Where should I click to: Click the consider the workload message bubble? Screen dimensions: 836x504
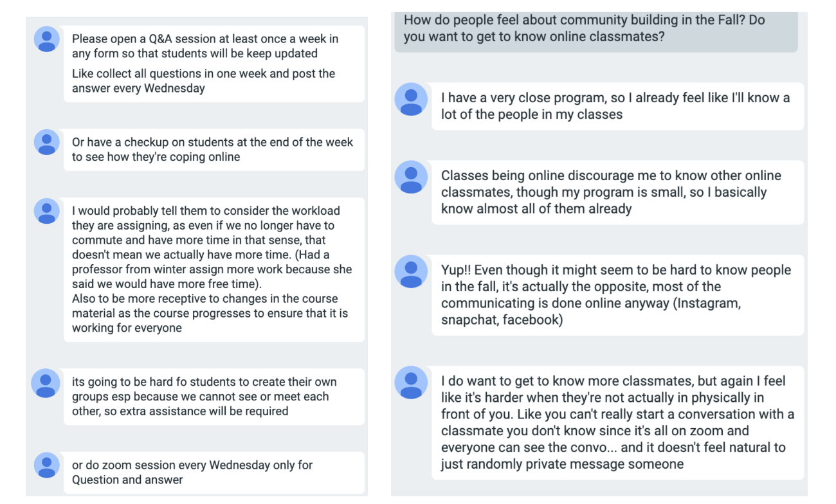pos(214,269)
